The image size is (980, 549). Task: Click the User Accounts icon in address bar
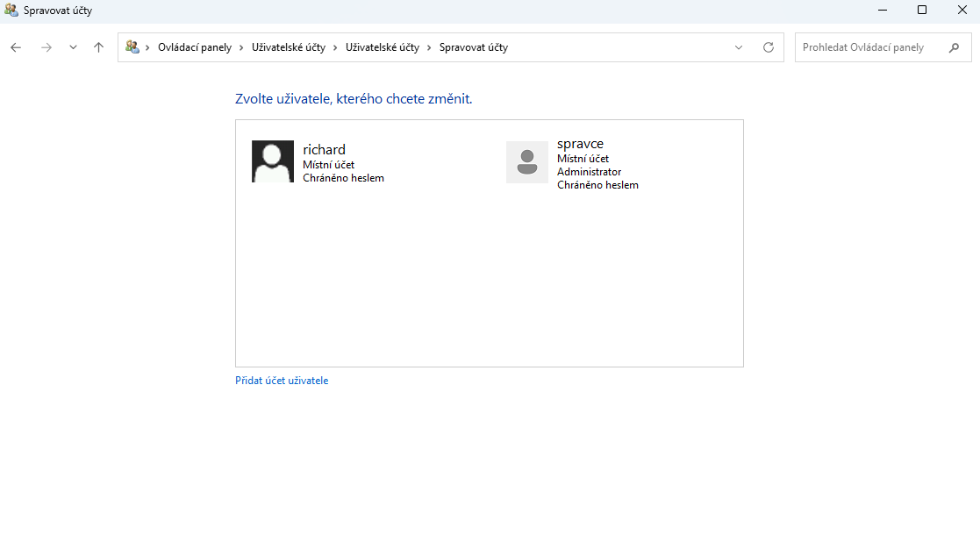point(132,47)
